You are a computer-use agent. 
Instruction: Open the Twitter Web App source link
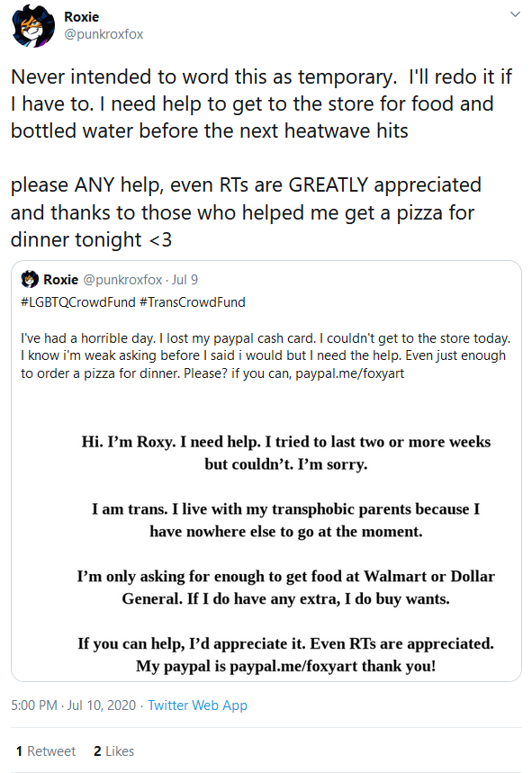pos(197,705)
